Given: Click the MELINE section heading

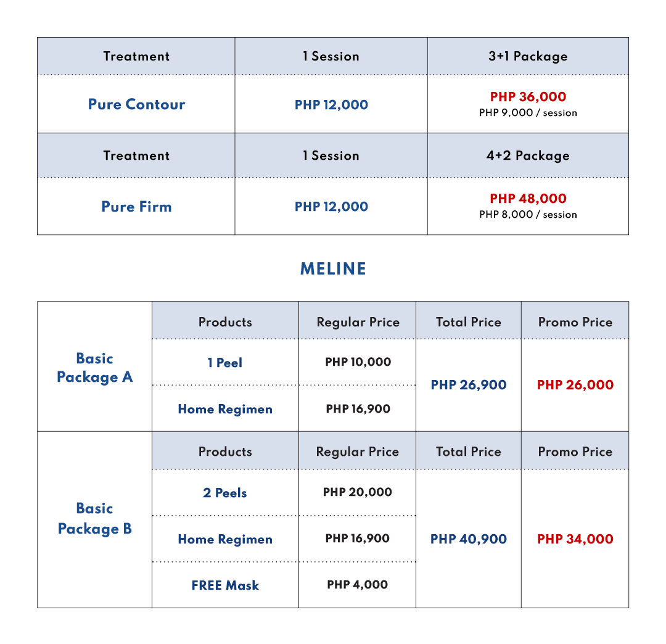Looking at the screenshot, I should click(x=333, y=269).
